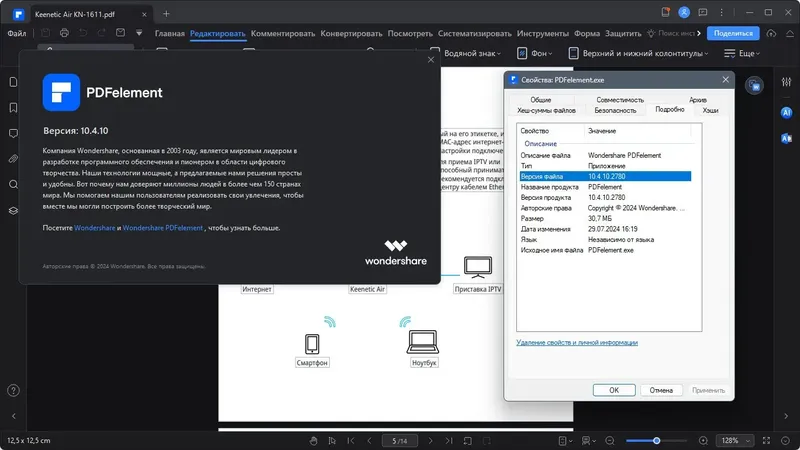The width and height of the screenshot is (800, 450).
Task: Open the bookmarks panel icon
Action: click(13, 108)
